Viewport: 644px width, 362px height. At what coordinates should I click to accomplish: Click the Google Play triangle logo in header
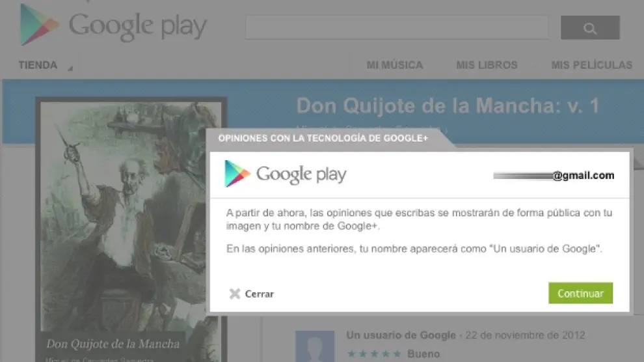pos(39,26)
